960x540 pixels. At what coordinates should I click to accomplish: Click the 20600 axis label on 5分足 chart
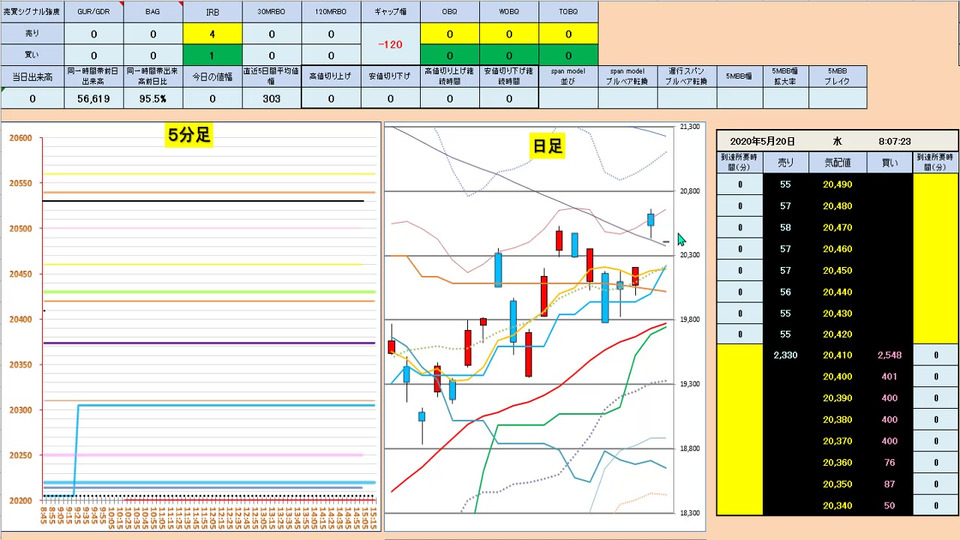20,138
